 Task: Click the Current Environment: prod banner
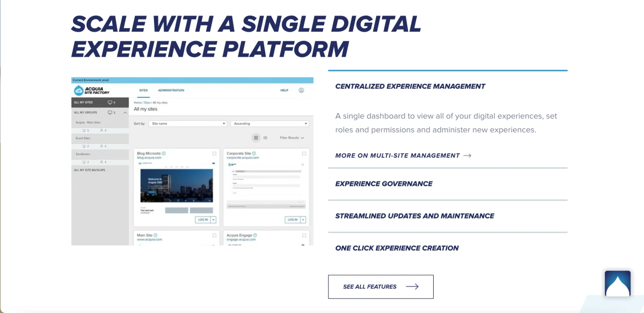pyautogui.click(x=192, y=80)
